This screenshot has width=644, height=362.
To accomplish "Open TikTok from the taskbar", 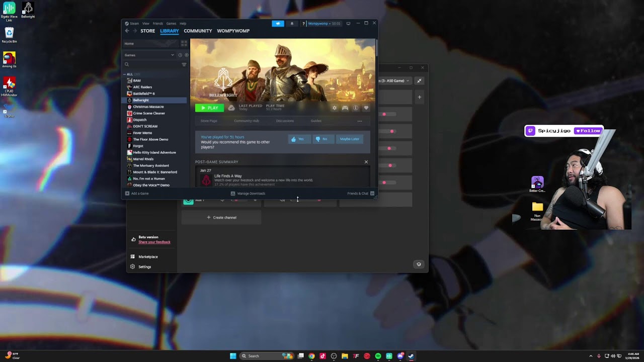I will point(323,356).
